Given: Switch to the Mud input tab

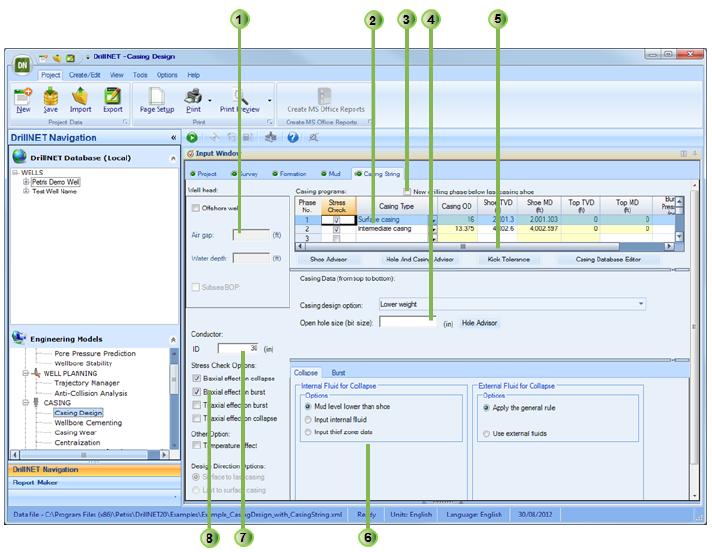Looking at the screenshot, I should click(x=331, y=174).
